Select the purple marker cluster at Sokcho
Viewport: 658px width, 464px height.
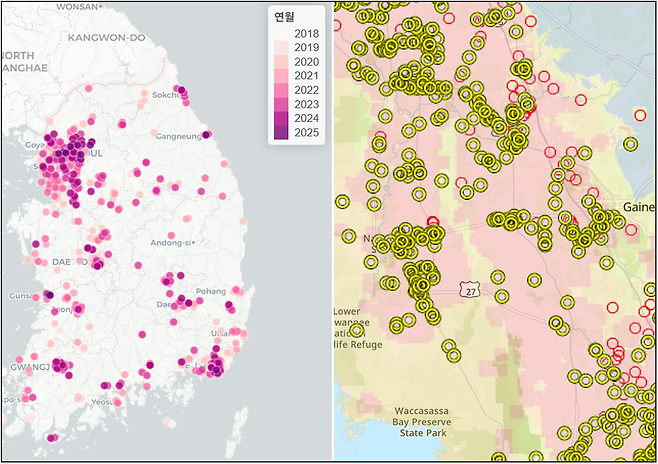(181, 92)
